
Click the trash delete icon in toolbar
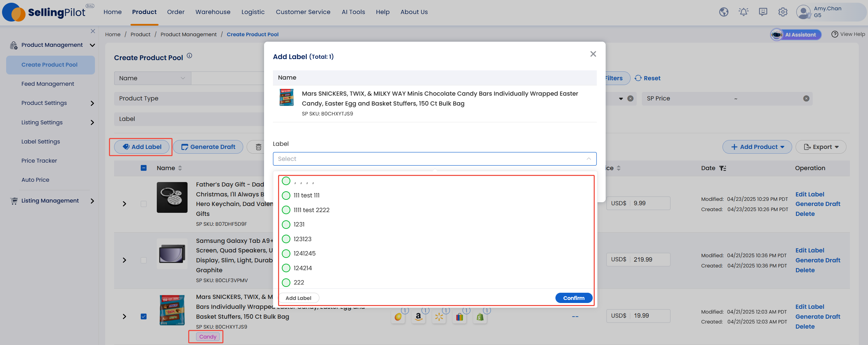click(x=259, y=147)
